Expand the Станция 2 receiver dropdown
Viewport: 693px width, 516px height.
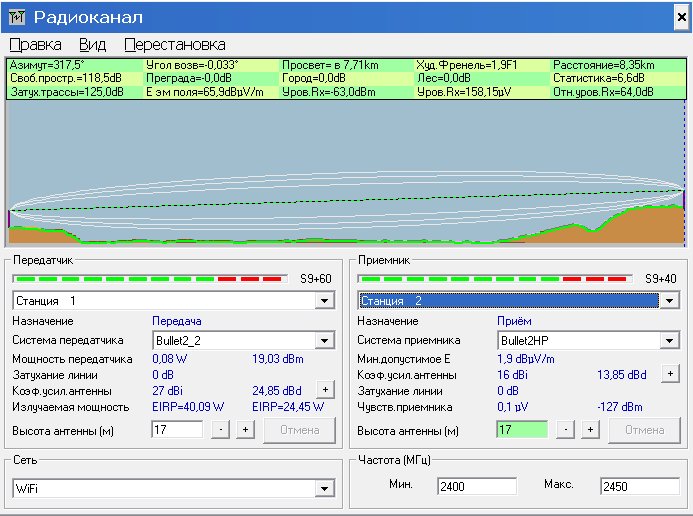tap(668, 301)
